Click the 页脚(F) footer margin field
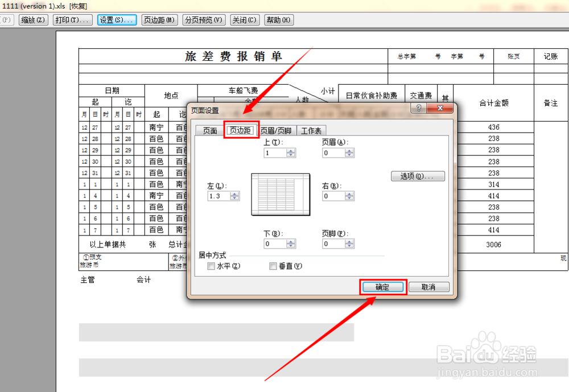Image resolution: width=569 pixels, height=392 pixels. 333,244
